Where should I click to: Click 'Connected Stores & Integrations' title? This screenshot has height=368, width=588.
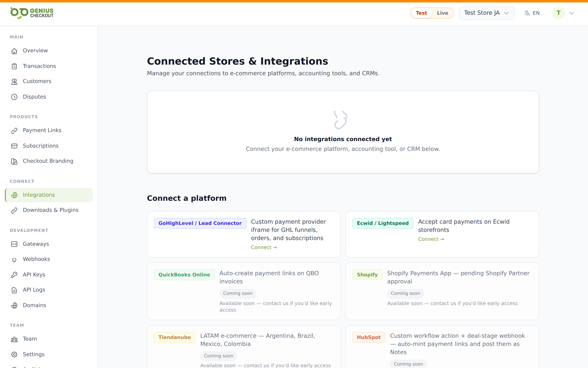(x=237, y=61)
